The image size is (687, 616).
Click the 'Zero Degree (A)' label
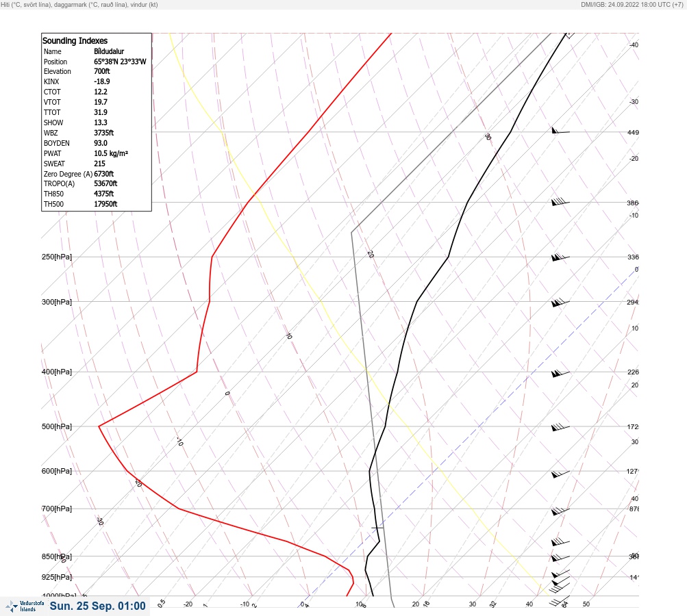point(68,174)
